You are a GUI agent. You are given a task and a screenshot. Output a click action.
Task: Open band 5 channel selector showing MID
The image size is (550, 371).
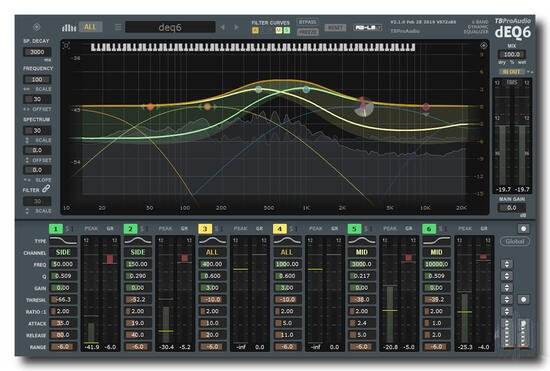pyautogui.click(x=362, y=252)
